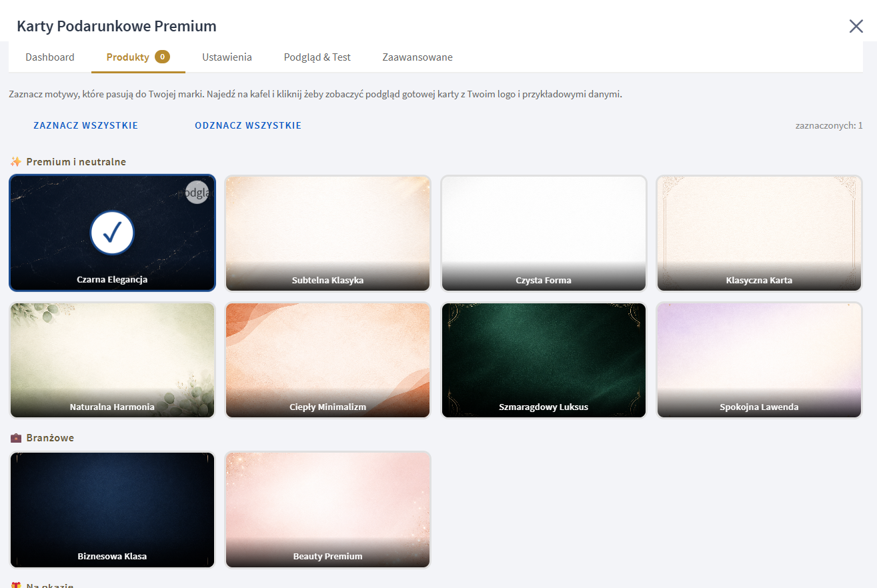Select the Szmaragdowy Luksus template
The width and height of the screenshot is (877, 588).
point(544,360)
